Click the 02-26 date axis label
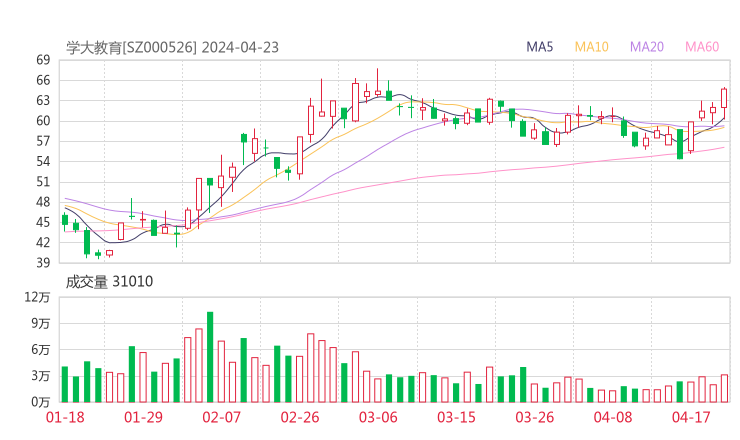740x440 pixels. pos(300,417)
